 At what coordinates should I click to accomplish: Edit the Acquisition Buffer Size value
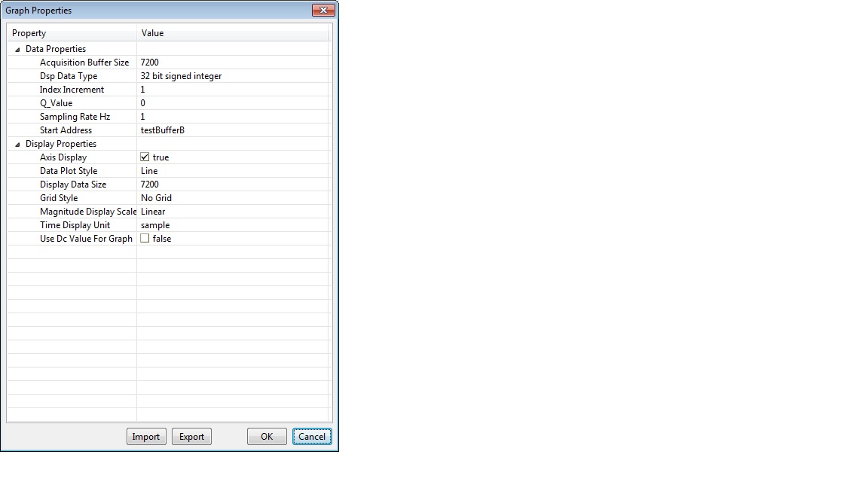[234, 63]
